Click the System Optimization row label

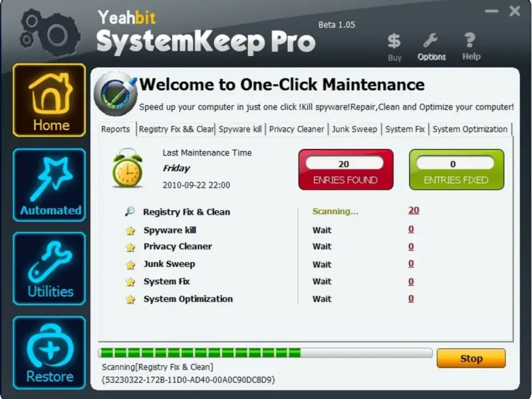[x=188, y=299]
